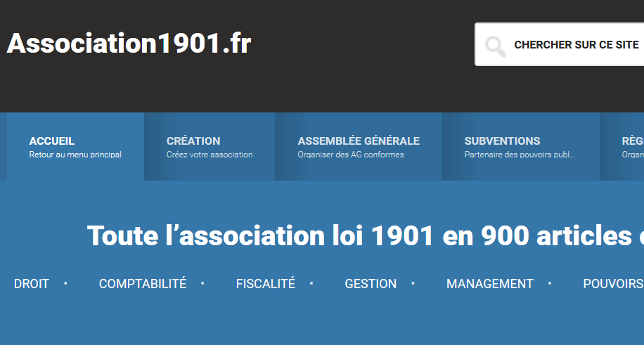Select the Gestion topic link
The width and height of the screenshot is (644, 345).
371,284
